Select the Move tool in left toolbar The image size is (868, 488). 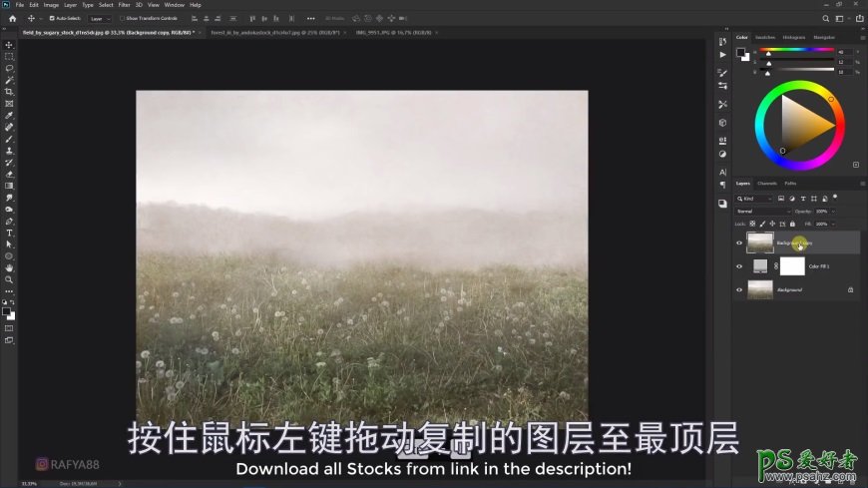[x=9, y=45]
